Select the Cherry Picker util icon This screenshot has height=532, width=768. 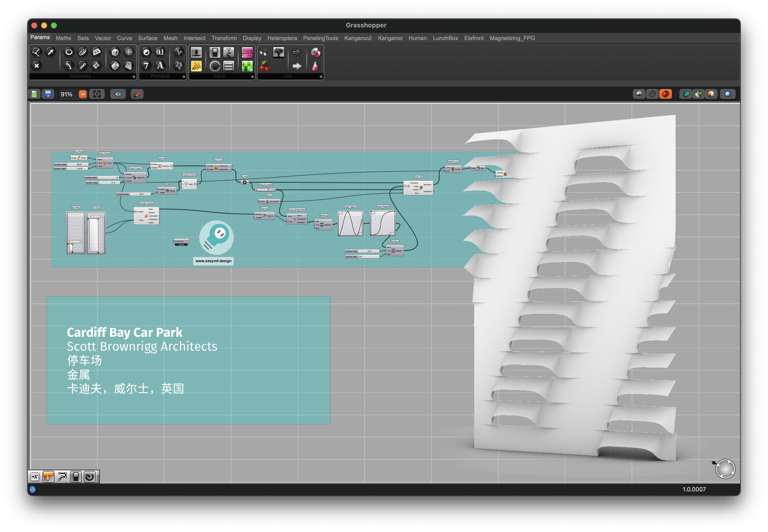click(x=264, y=66)
